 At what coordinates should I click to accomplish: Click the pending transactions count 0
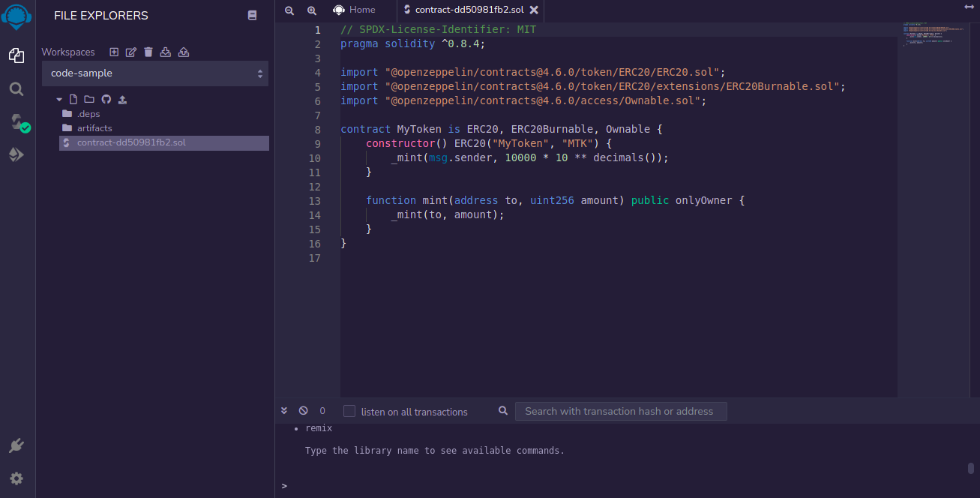[322, 411]
